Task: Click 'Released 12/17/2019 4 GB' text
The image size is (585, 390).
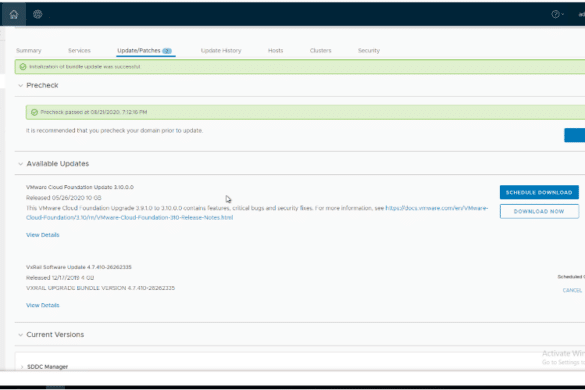Action: point(60,277)
